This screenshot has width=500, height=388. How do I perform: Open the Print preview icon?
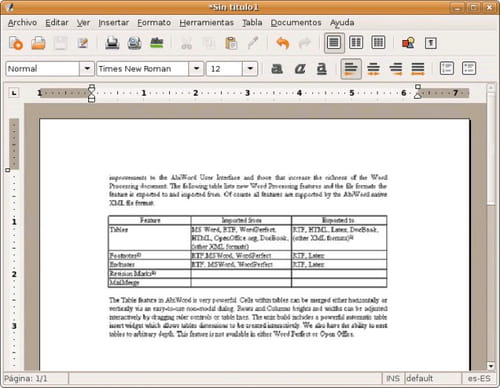pyautogui.click(x=134, y=43)
